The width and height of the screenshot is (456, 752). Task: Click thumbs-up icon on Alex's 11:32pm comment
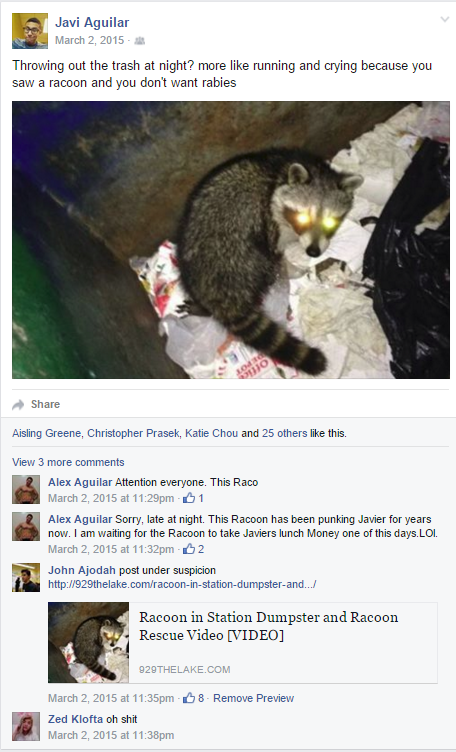tap(189, 549)
